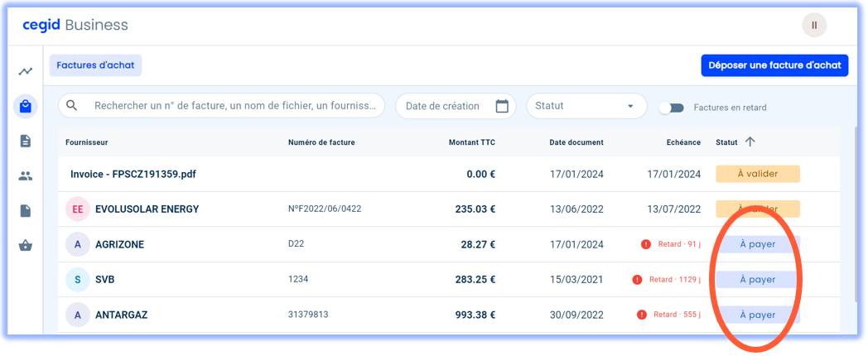
Task: Click the late warning icon for Agrizone
Action: tap(645, 244)
